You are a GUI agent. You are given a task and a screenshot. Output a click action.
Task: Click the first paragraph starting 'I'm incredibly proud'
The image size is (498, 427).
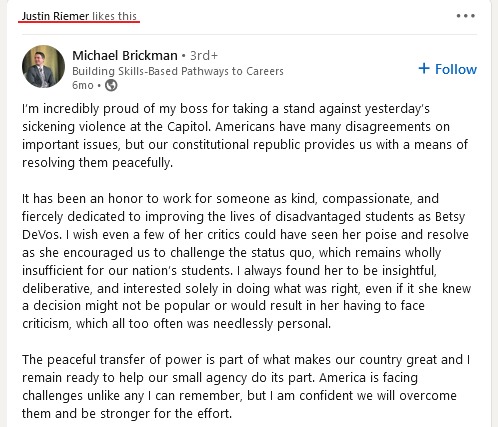245,136
